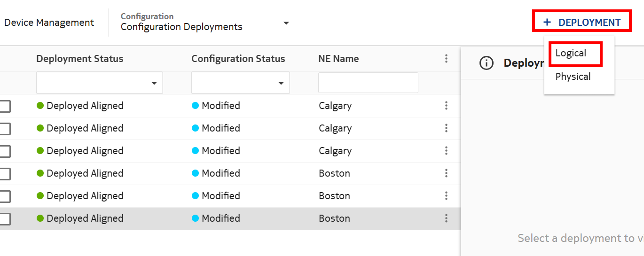Choose Physical from the deployment menu
644x256 pixels.
point(573,77)
